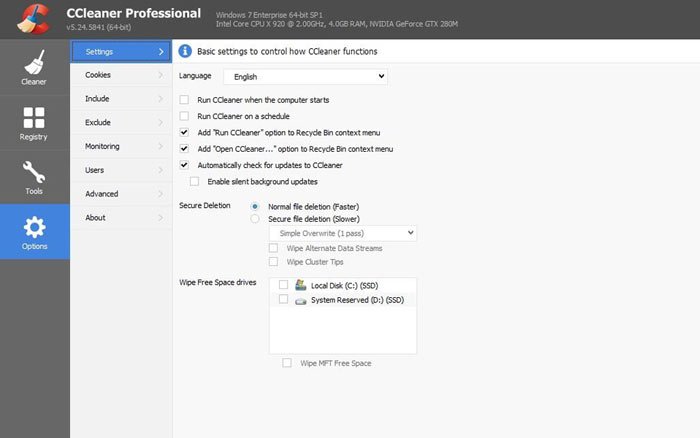This screenshot has height=438, width=700.
Task: Click the CCleaner logo in the header
Action: (x=33, y=19)
